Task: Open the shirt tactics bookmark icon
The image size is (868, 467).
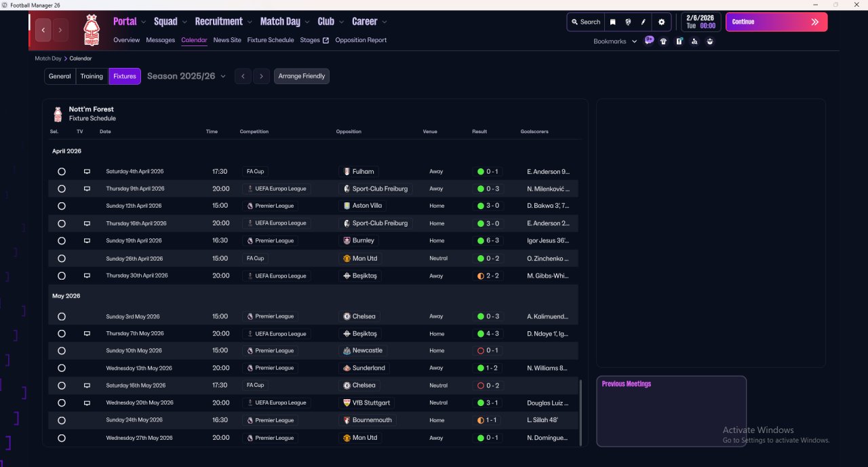Action: pyautogui.click(x=663, y=41)
